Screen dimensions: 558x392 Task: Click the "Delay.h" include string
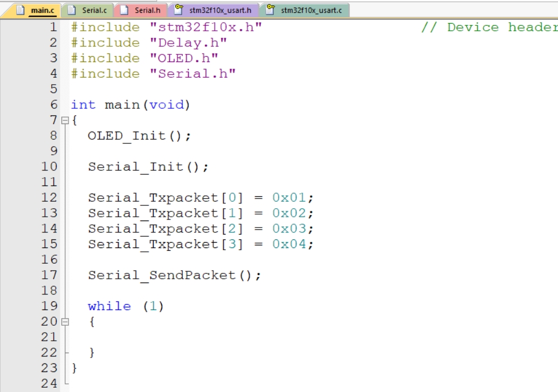(x=188, y=43)
